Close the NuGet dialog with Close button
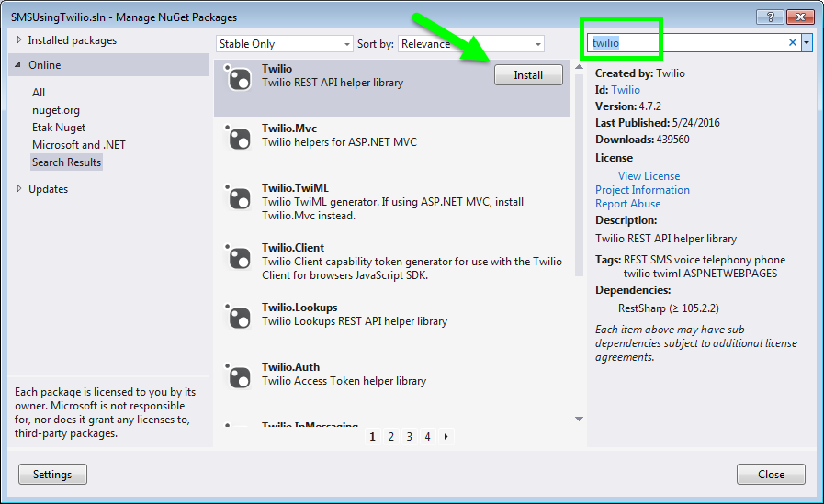Image resolution: width=824 pixels, height=504 pixels. (771, 474)
